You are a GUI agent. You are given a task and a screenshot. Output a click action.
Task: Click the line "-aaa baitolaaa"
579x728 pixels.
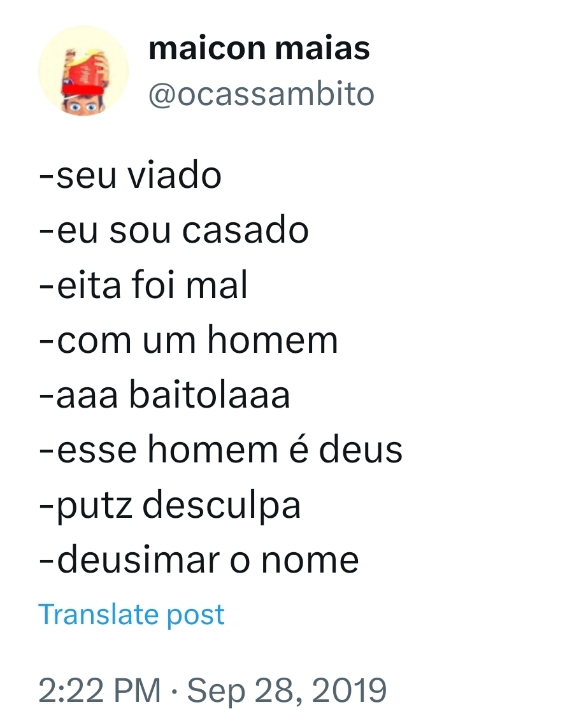[x=164, y=395]
